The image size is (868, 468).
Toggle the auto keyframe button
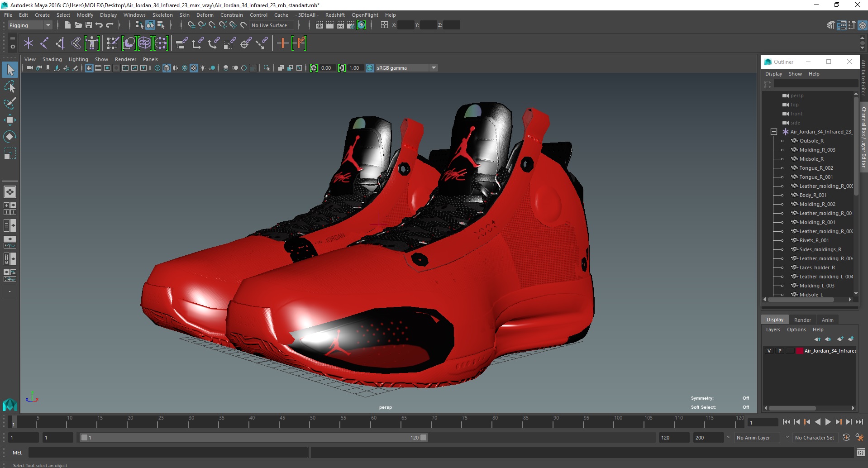(x=846, y=438)
